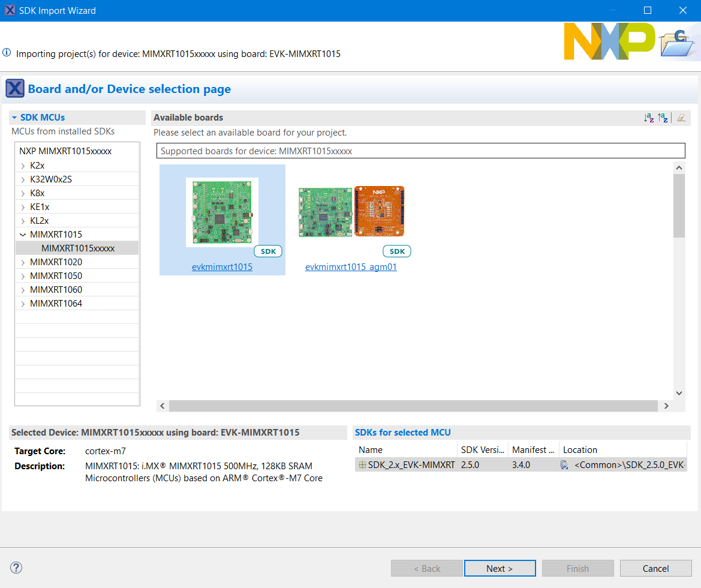Expand the MIMXRT1064 tree node
This screenshot has width=701, height=588.
(x=23, y=304)
